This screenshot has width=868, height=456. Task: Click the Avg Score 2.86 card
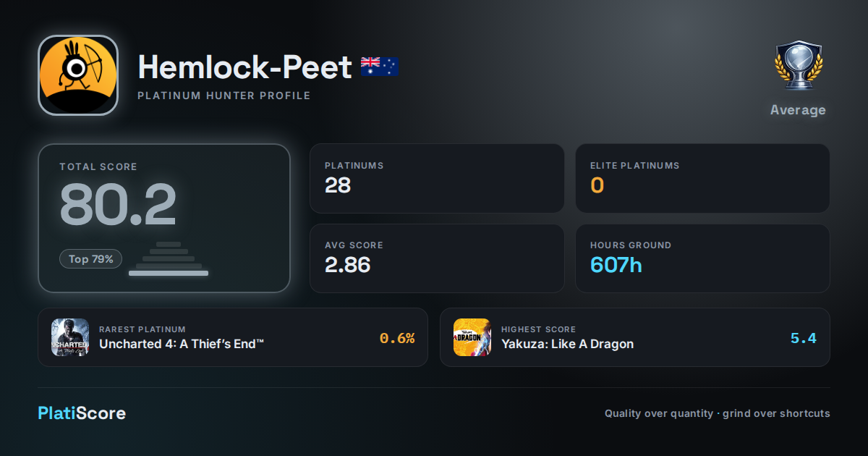(x=437, y=258)
